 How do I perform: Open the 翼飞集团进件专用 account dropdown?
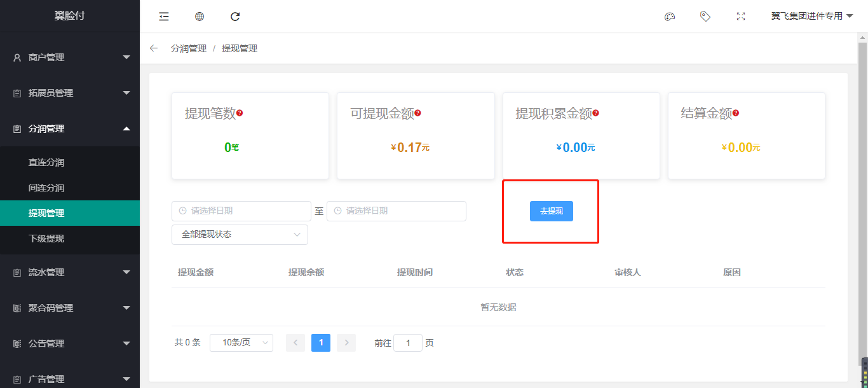point(812,17)
